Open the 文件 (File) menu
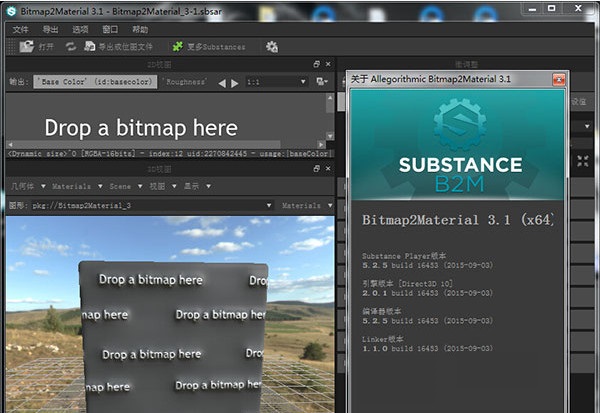Image resolution: width=600 pixels, height=413 pixels. (x=21, y=30)
